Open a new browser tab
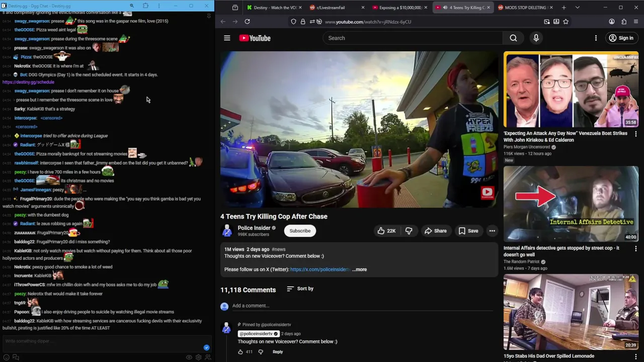This screenshot has height=362, width=644. [x=563, y=8]
